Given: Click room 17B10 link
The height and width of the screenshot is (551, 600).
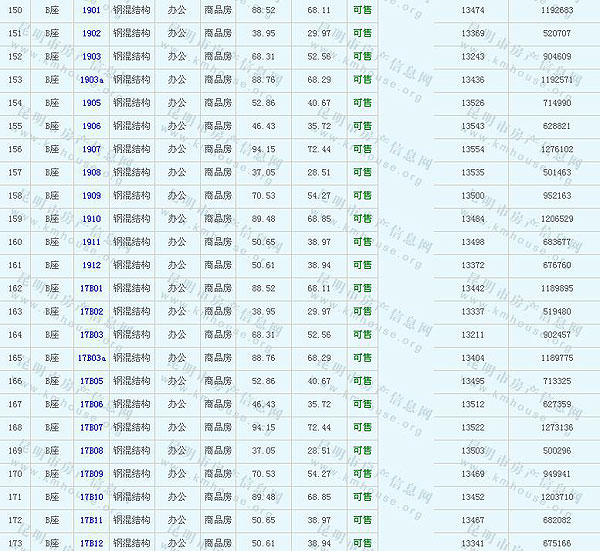Looking at the screenshot, I should click(x=91, y=497).
